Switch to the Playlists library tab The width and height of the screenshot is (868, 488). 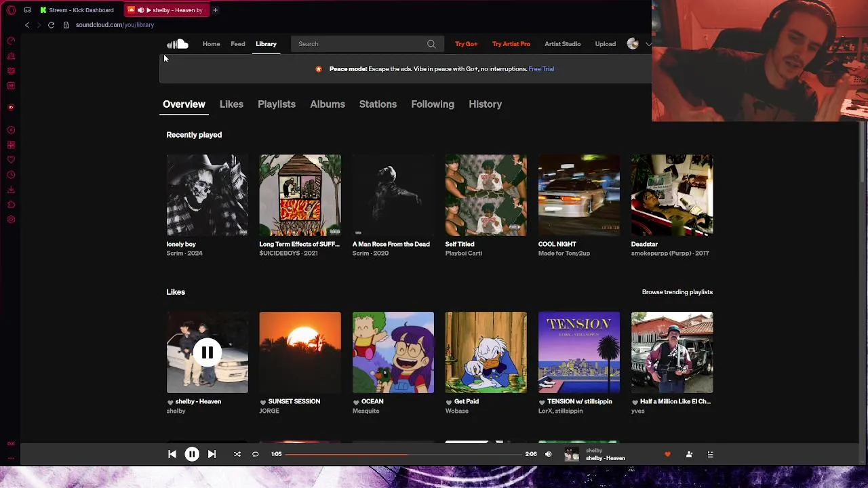pos(277,104)
